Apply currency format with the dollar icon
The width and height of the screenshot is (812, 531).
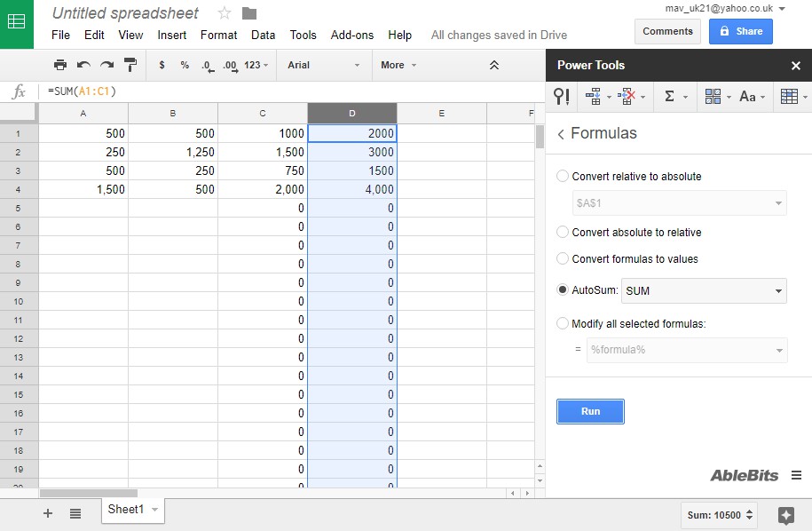(163, 65)
